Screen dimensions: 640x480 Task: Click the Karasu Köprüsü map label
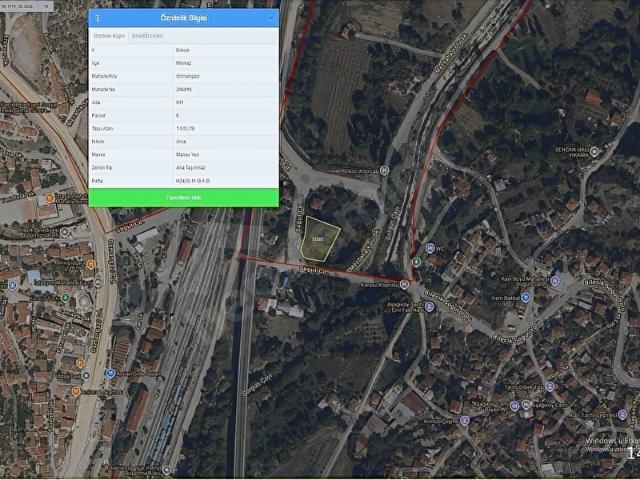(380, 285)
